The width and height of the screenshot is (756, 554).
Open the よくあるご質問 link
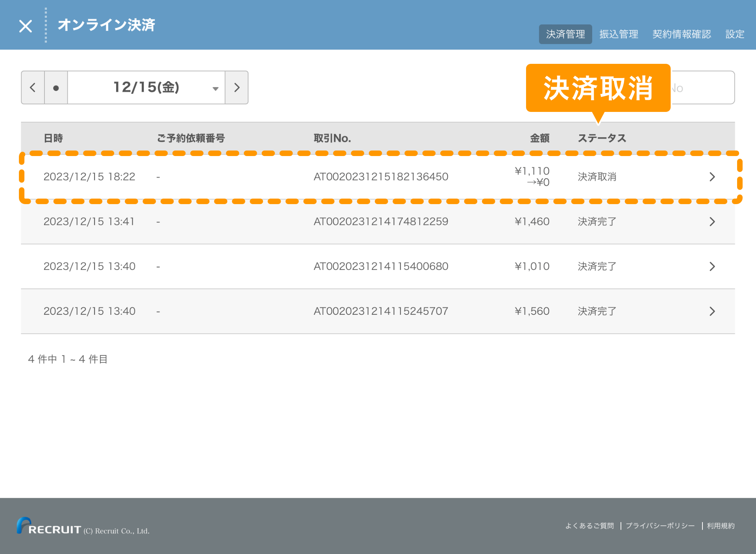[x=589, y=526]
